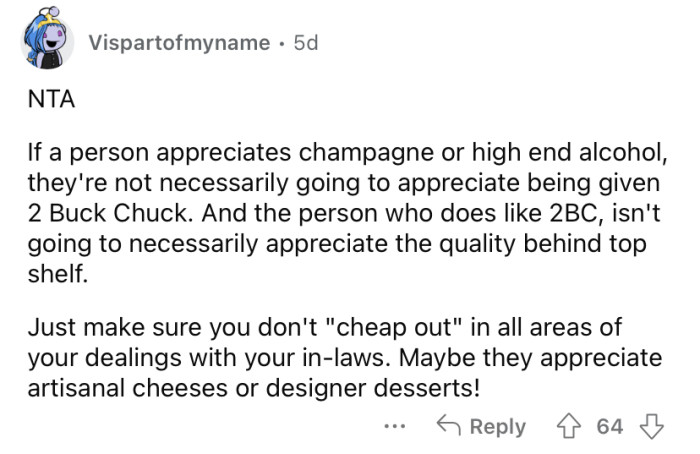This screenshot has width=700, height=454.
Task: Open the three-dots more options menu
Action: click(x=397, y=426)
